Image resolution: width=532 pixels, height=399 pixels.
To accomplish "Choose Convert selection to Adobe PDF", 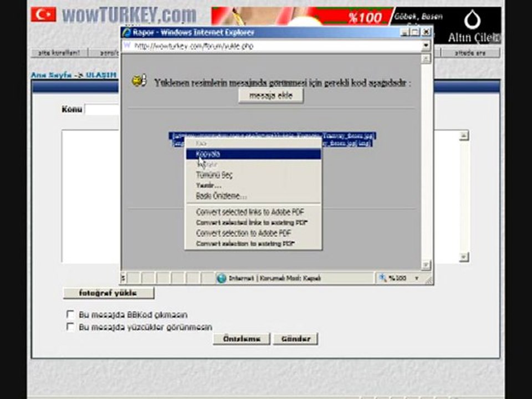I will click(253, 233).
